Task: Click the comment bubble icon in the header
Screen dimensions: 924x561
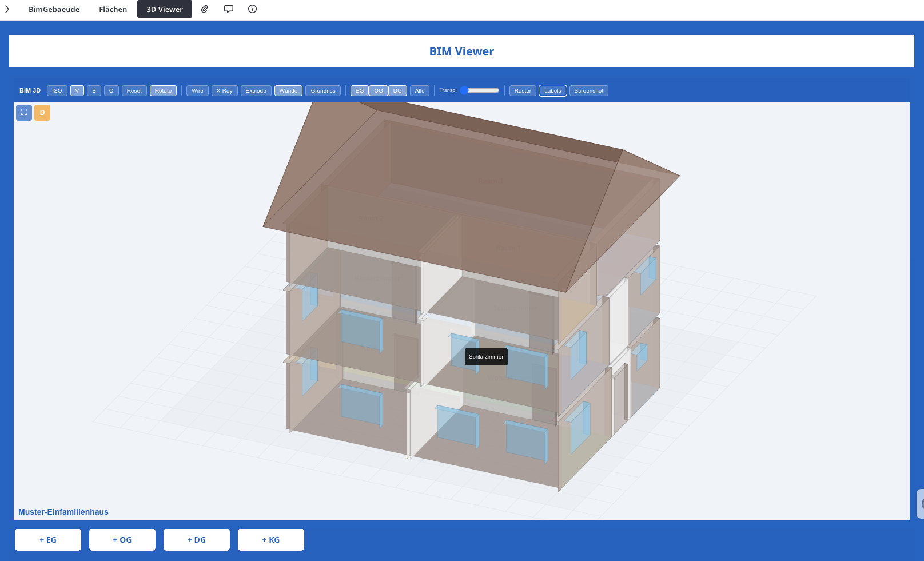Action: point(228,9)
